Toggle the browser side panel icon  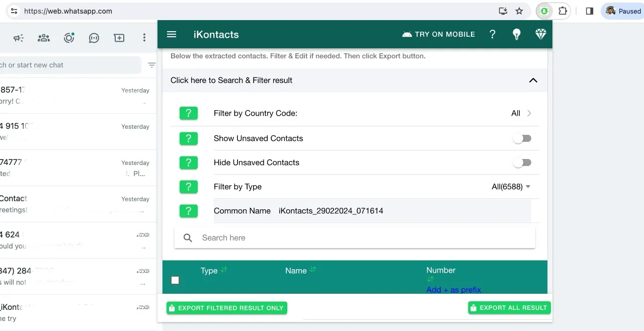click(590, 11)
